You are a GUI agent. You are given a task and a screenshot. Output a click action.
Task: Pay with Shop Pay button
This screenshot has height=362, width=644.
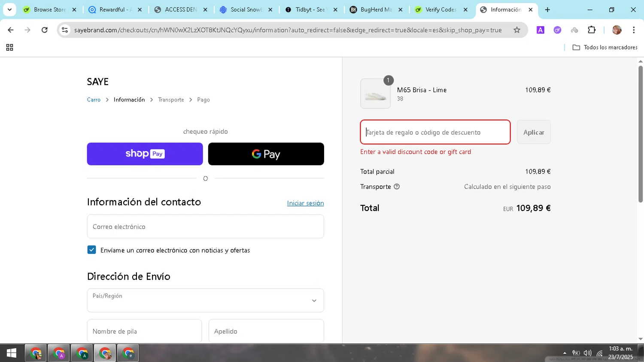coord(145,154)
